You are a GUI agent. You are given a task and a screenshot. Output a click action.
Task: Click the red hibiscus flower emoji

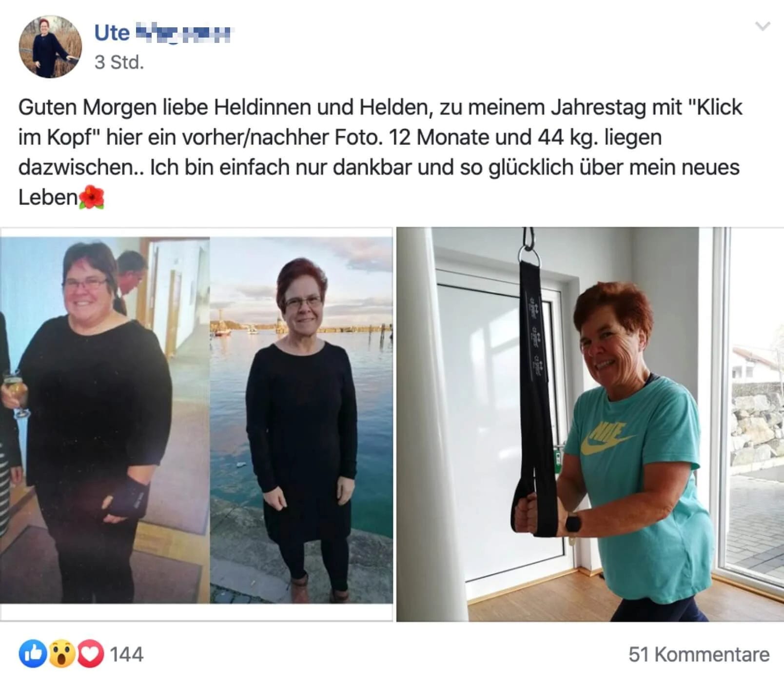92,198
